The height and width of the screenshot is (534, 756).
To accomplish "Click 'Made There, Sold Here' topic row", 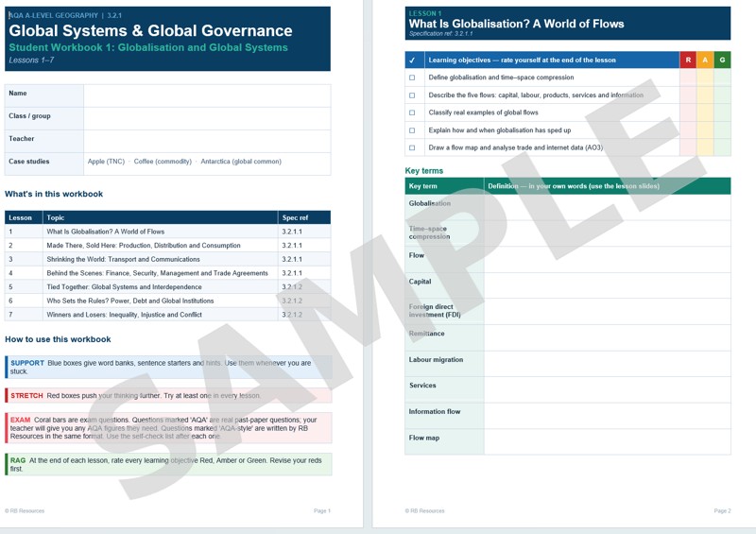I will (168, 246).
